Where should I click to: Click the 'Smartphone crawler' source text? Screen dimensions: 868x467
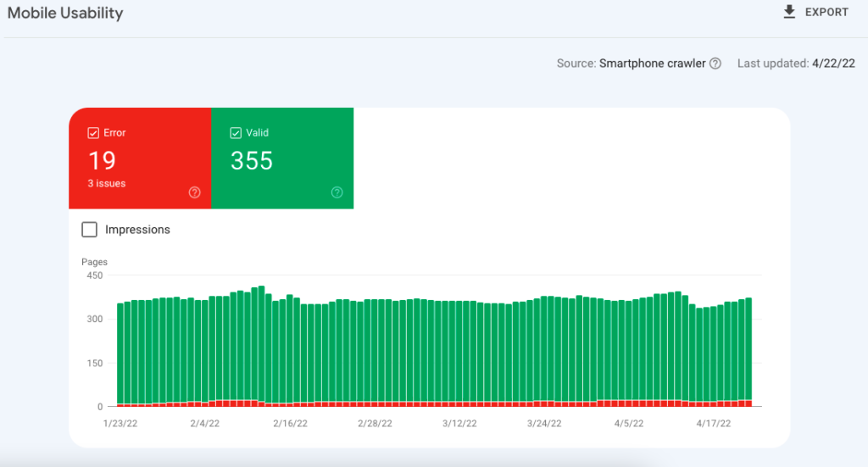click(652, 64)
